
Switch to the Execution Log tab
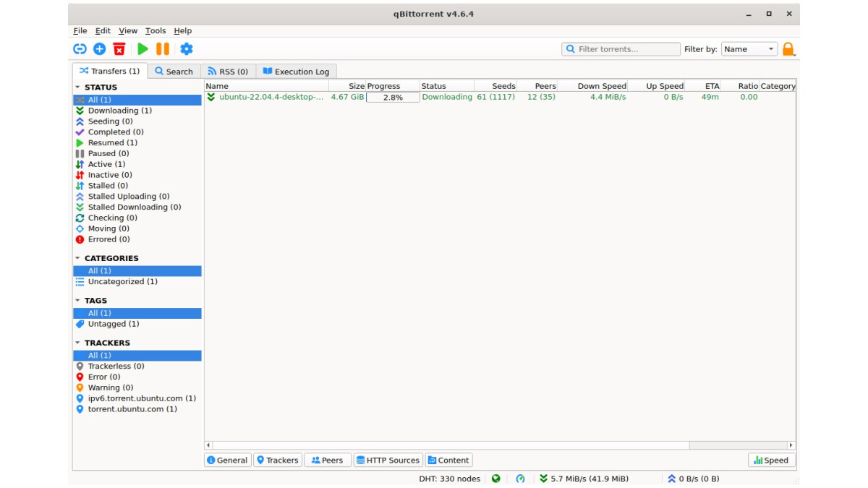click(x=296, y=72)
